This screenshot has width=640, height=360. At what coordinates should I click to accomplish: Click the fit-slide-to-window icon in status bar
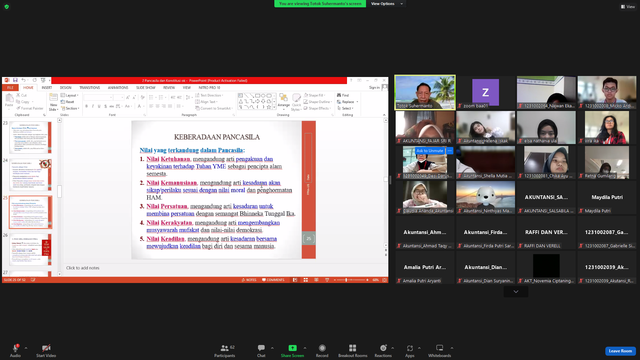tap(384, 280)
